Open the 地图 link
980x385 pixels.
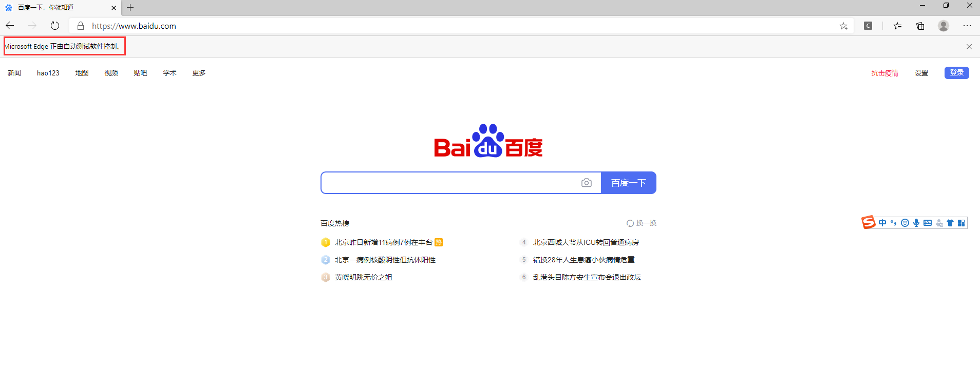(x=82, y=73)
